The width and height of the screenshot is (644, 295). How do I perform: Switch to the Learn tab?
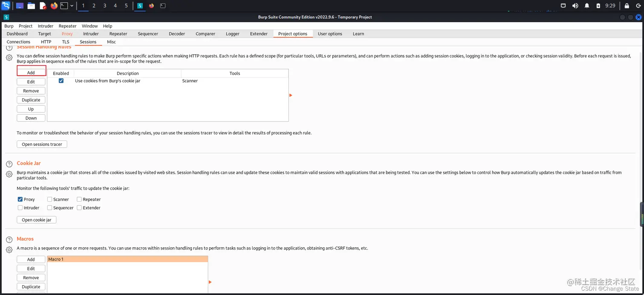click(x=359, y=34)
